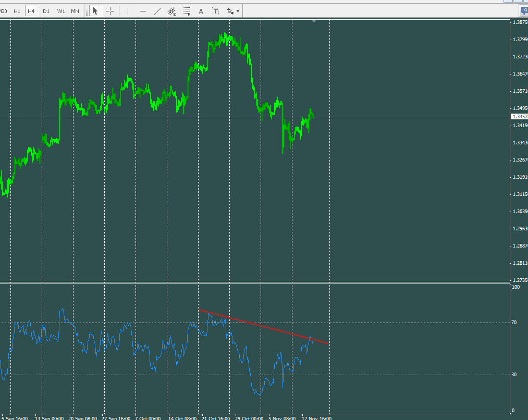Click the current price label 1.3457
Image resolution: width=528 pixels, height=420 pixels.
(x=519, y=116)
